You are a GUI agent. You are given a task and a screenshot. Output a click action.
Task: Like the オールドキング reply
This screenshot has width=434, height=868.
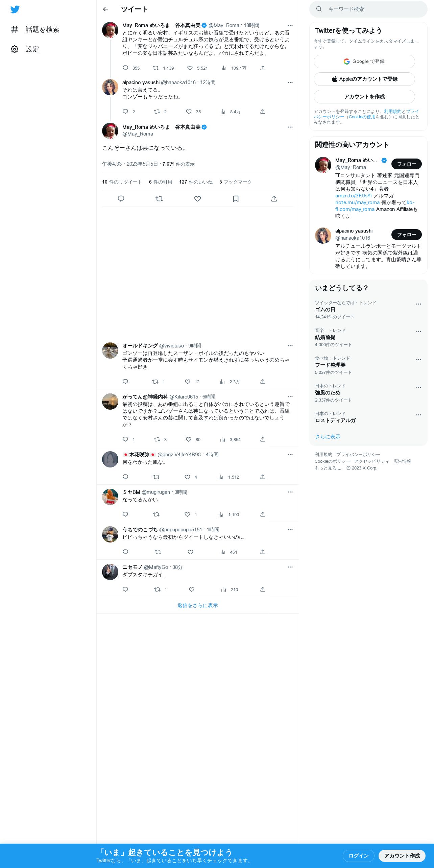pyautogui.click(x=188, y=382)
